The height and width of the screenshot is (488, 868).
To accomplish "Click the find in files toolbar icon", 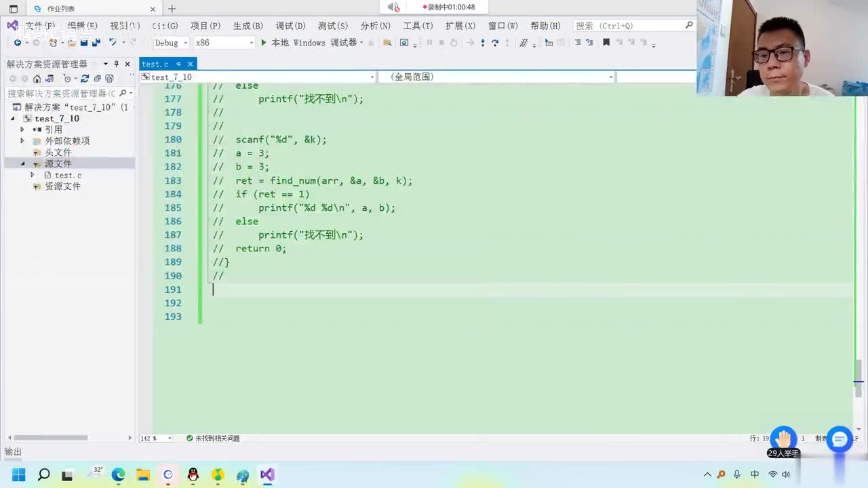I will (387, 43).
